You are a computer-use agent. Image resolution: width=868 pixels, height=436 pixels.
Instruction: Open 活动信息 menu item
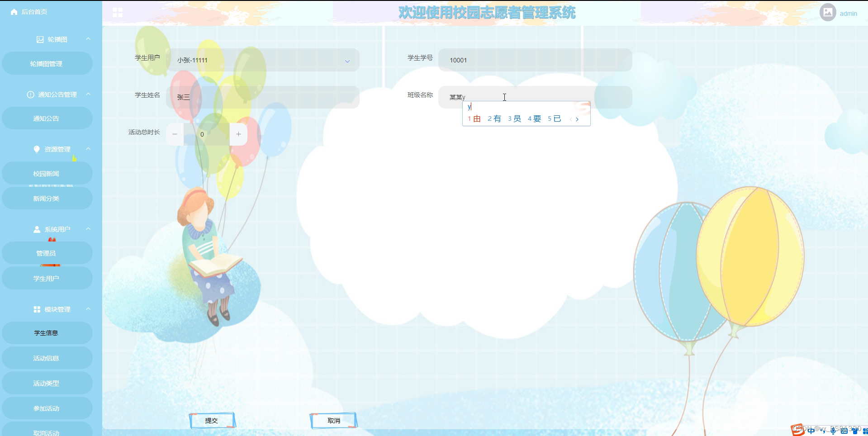coord(47,358)
